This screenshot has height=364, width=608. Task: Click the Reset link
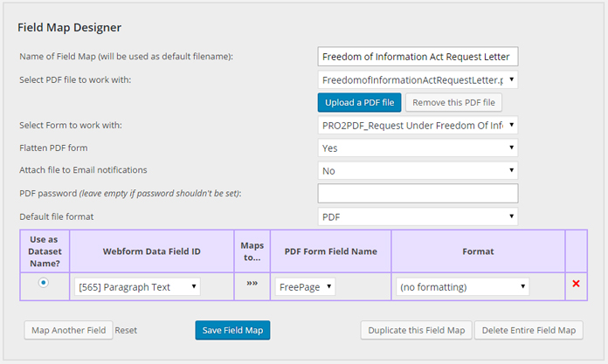point(126,331)
